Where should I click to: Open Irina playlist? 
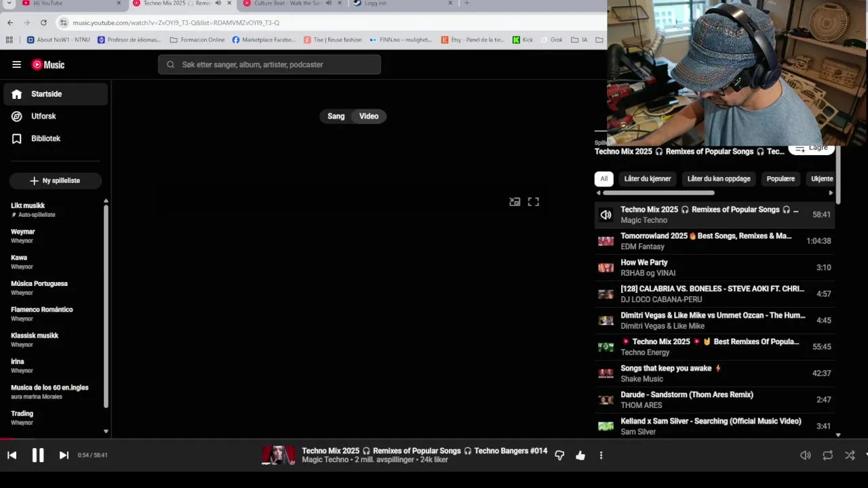[54, 365]
